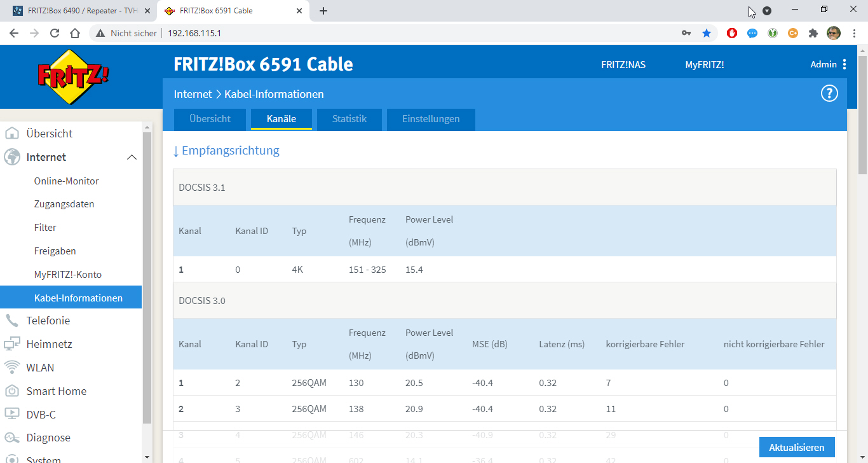
Task: Open Online-Monitor in sidebar
Action: click(67, 181)
